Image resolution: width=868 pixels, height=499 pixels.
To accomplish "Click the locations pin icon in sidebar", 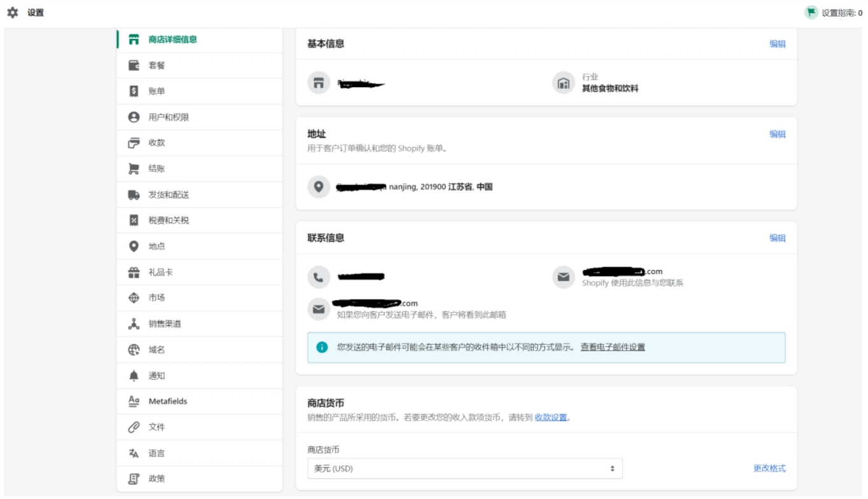I will [x=134, y=246].
